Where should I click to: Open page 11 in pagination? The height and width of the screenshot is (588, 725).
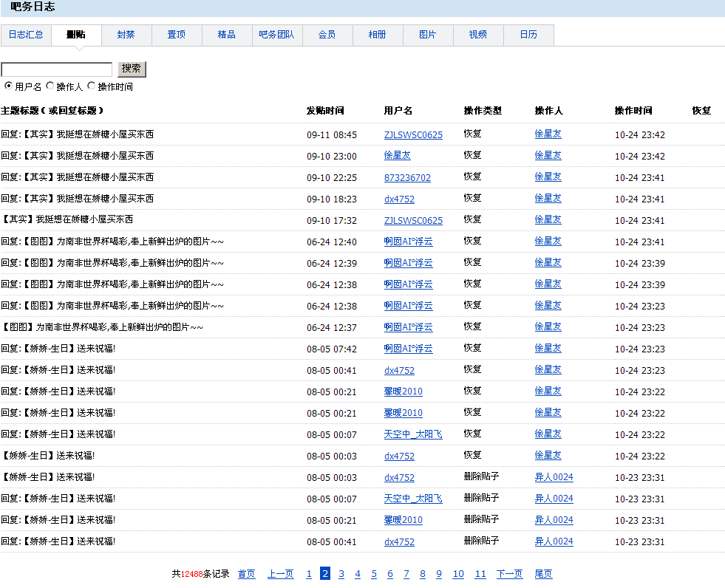tap(480, 574)
